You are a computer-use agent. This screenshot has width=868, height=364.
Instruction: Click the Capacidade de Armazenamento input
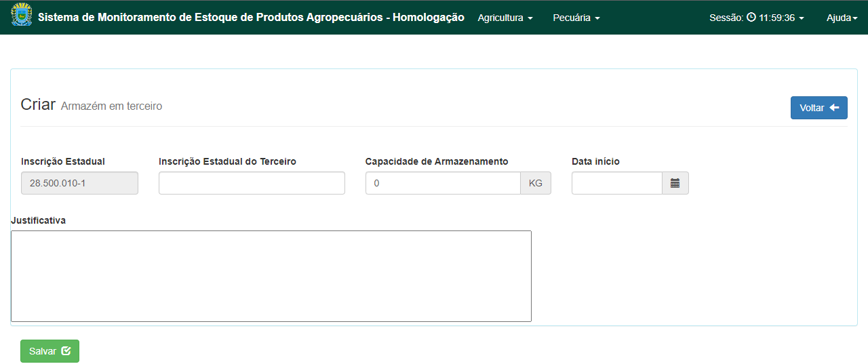pyautogui.click(x=443, y=183)
